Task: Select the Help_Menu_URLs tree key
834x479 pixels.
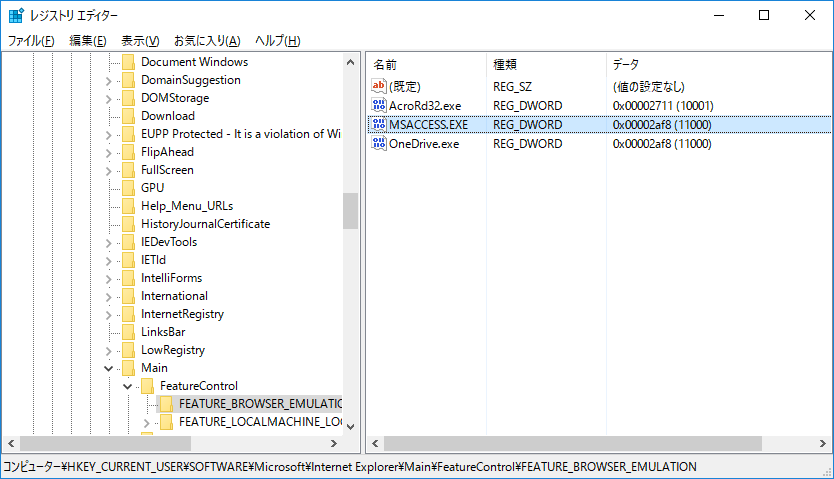Action: click(x=187, y=206)
